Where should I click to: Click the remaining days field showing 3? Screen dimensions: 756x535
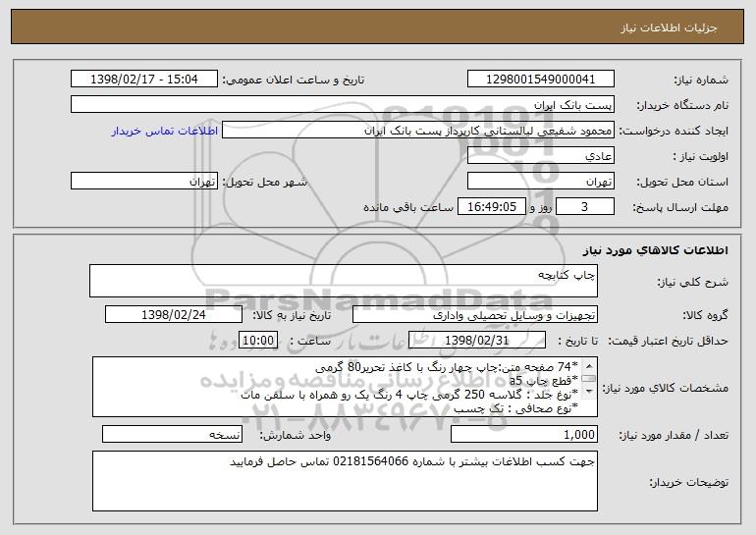click(585, 207)
